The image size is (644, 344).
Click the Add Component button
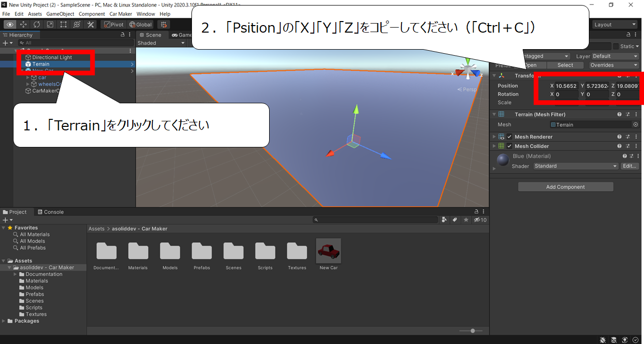coord(565,187)
